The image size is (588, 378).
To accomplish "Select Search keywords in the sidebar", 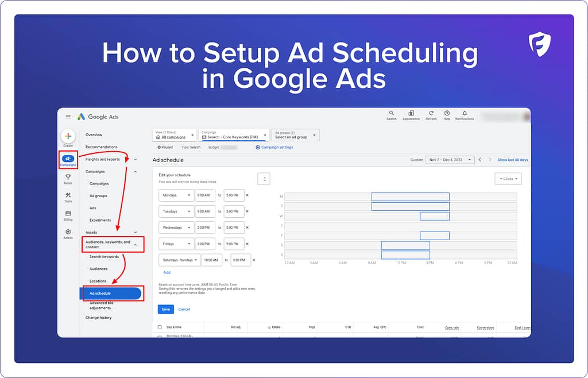I will [x=104, y=256].
